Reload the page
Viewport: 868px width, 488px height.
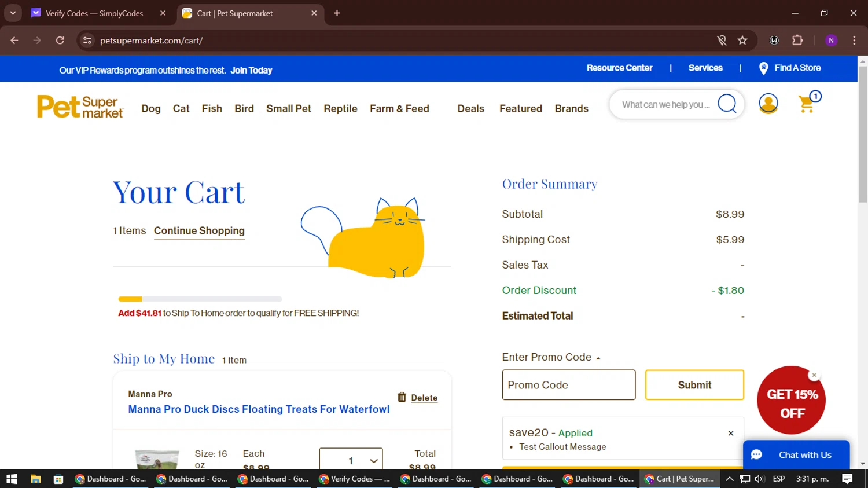60,41
